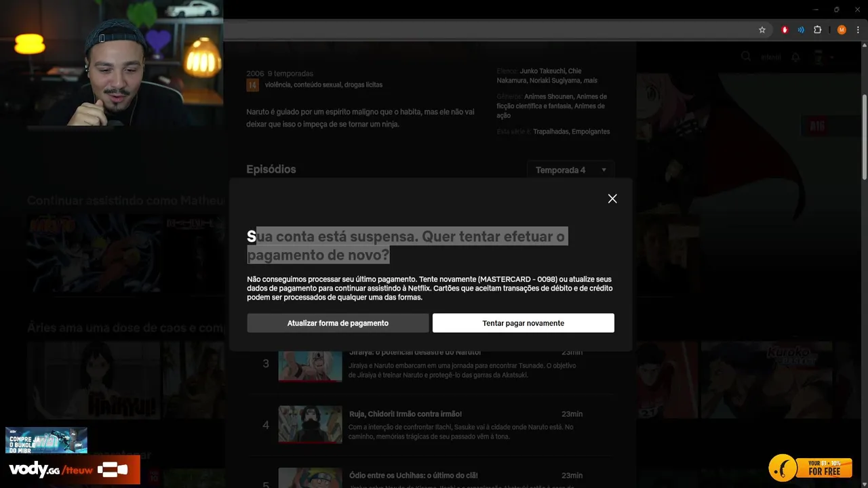Click Atualizar forma de pagamento button

338,323
